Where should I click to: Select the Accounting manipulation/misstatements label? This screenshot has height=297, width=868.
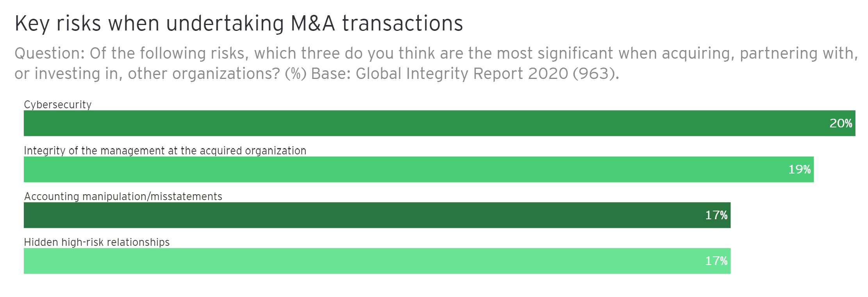pos(123,197)
